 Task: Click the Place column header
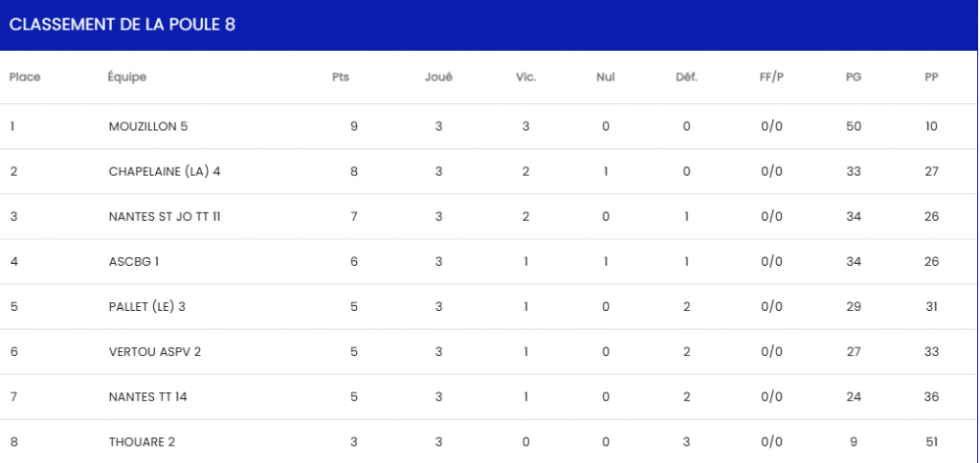[25, 77]
